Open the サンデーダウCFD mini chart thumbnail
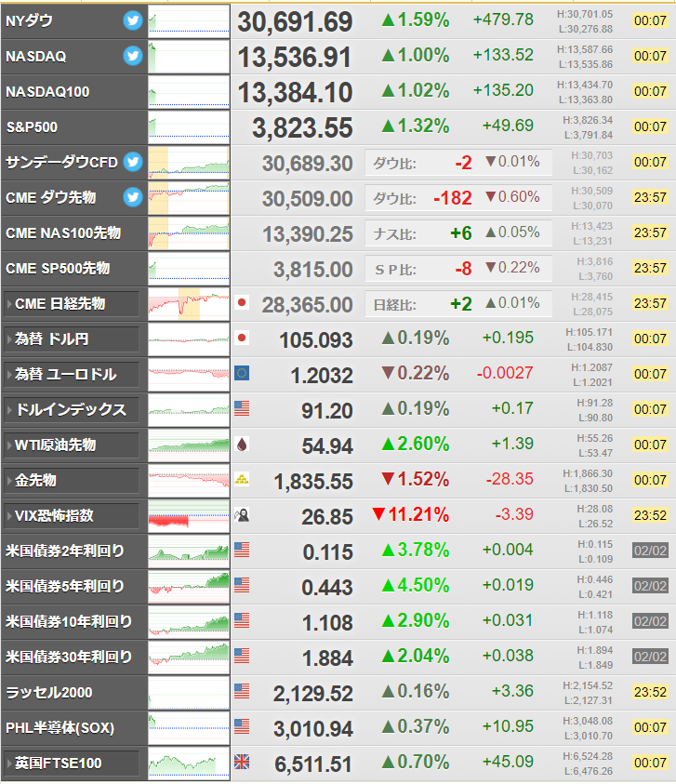The image size is (676, 784). coord(189,163)
